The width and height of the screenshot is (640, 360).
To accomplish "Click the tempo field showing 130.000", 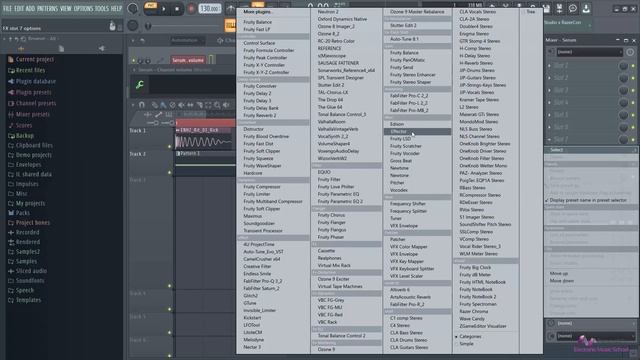I will coord(210,9).
